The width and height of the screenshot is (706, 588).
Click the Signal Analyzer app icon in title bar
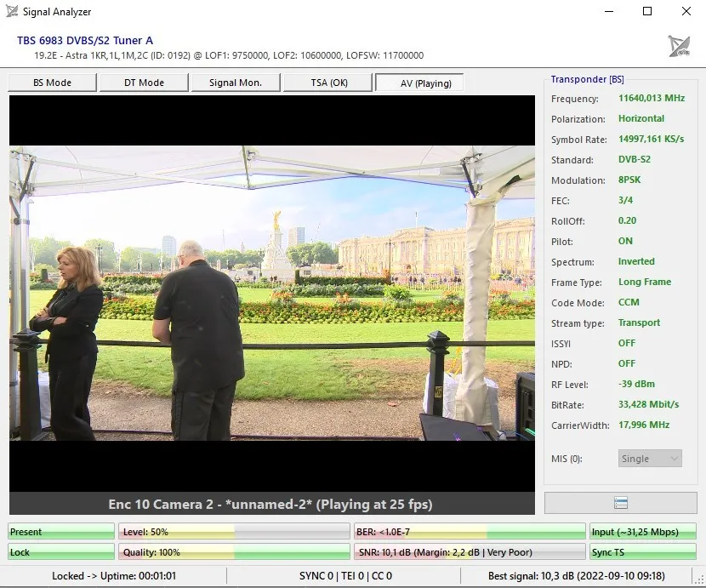11,12
